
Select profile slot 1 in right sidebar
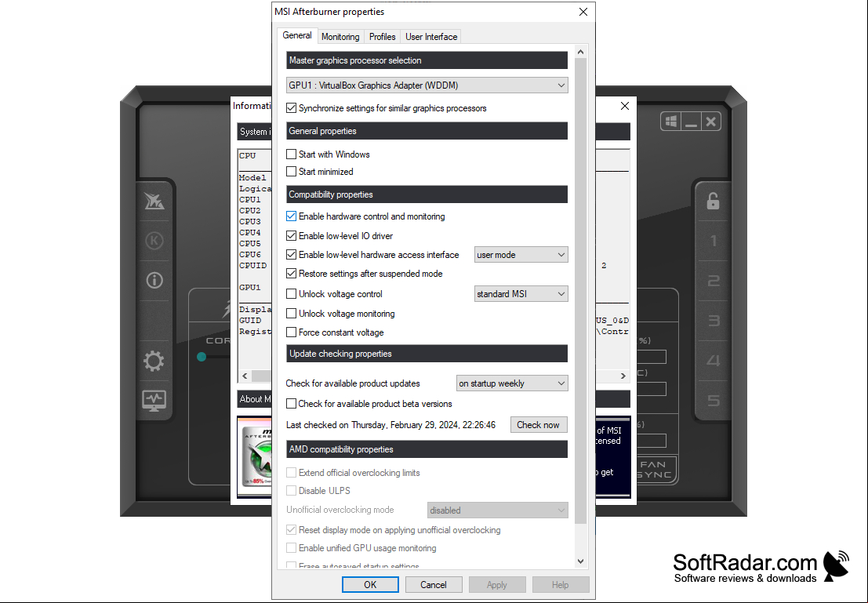[x=714, y=241]
